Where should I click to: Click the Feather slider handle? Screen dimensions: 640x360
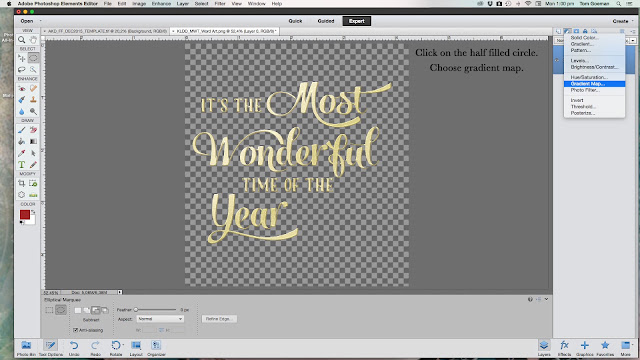136,310
